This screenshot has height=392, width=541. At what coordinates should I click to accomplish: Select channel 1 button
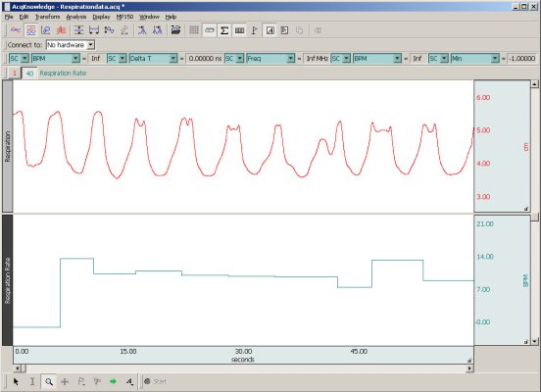tap(15, 73)
